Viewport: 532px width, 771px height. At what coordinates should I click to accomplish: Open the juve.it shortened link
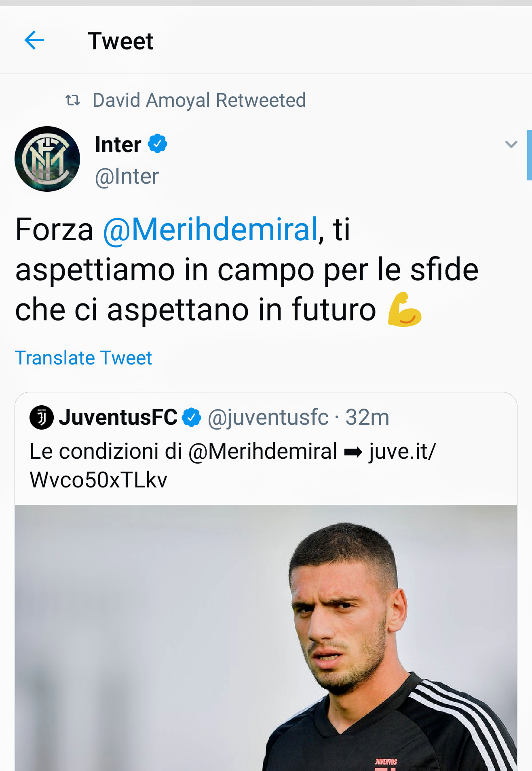click(402, 451)
